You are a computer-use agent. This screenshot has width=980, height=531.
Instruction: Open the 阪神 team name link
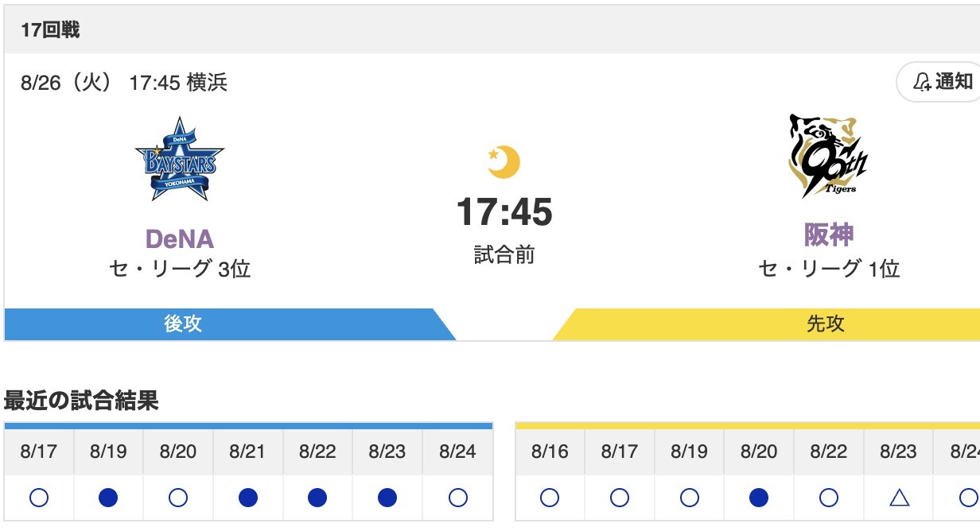pyautogui.click(x=828, y=235)
